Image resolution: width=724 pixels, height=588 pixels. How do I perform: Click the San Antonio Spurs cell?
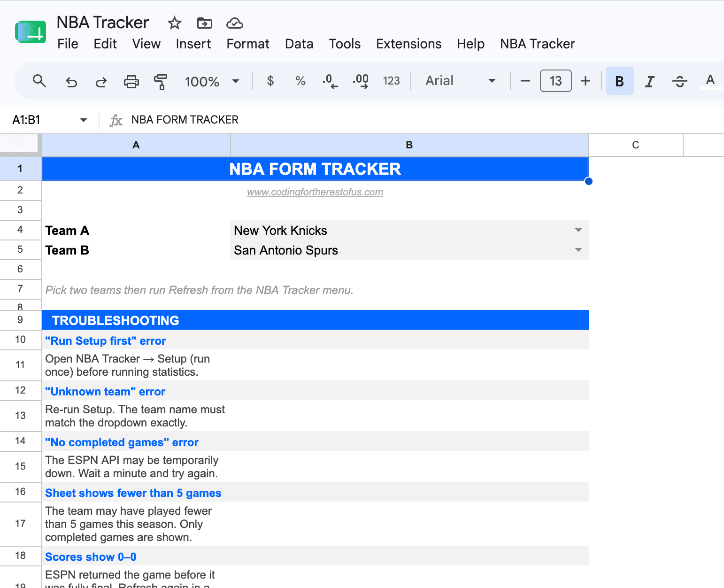pyautogui.click(x=409, y=250)
